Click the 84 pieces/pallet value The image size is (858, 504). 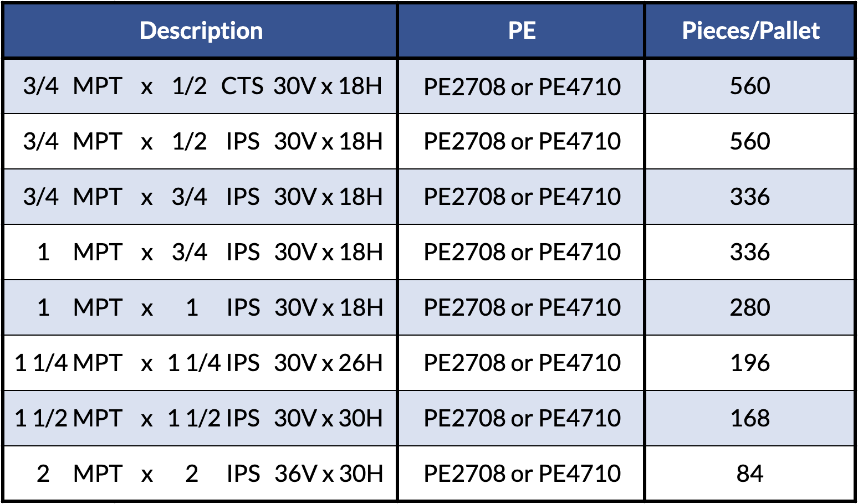tap(750, 474)
